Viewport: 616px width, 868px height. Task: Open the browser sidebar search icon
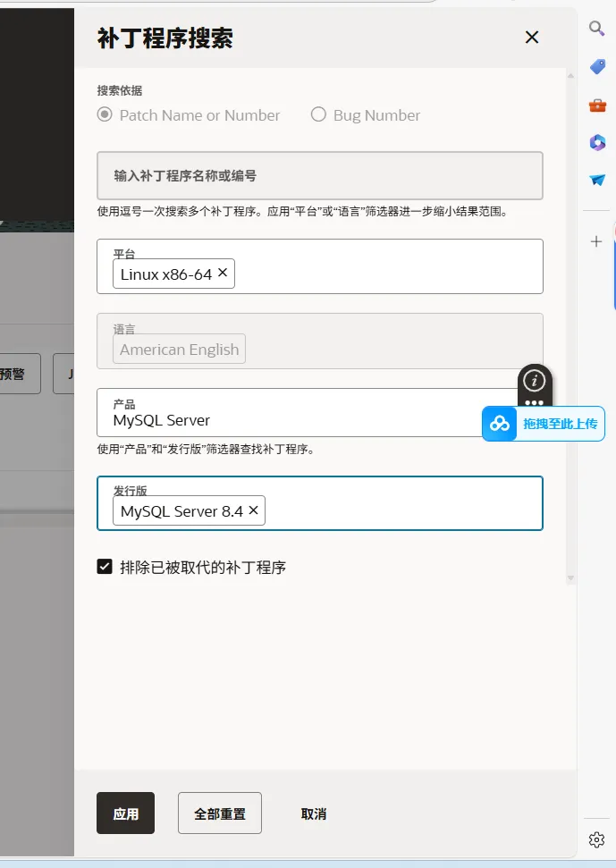pyautogui.click(x=596, y=29)
